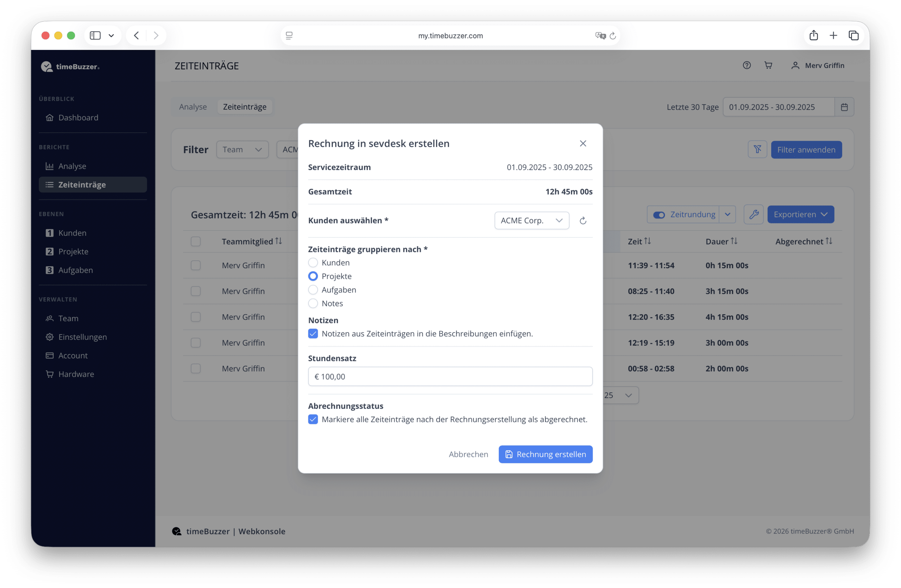
Task: Open the shopping cart icon in header
Action: coord(768,65)
